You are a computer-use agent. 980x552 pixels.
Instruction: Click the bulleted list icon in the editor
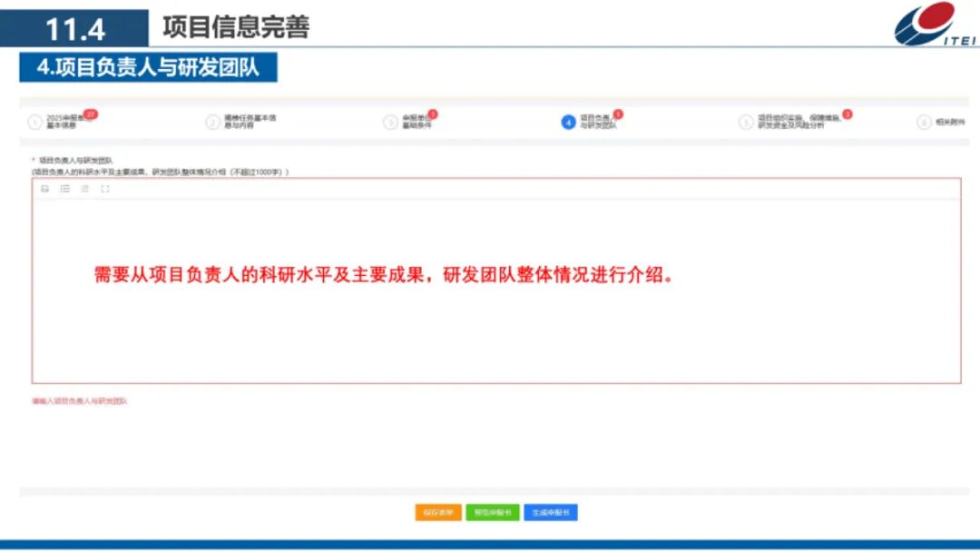click(x=64, y=189)
